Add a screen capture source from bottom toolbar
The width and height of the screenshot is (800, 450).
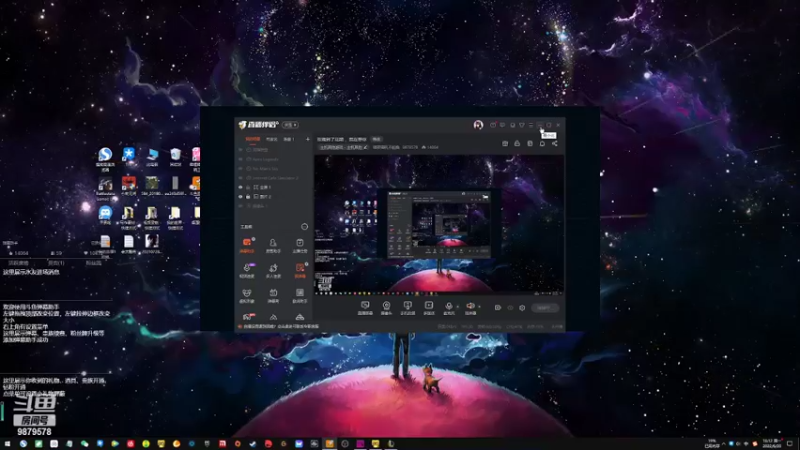[x=365, y=307]
